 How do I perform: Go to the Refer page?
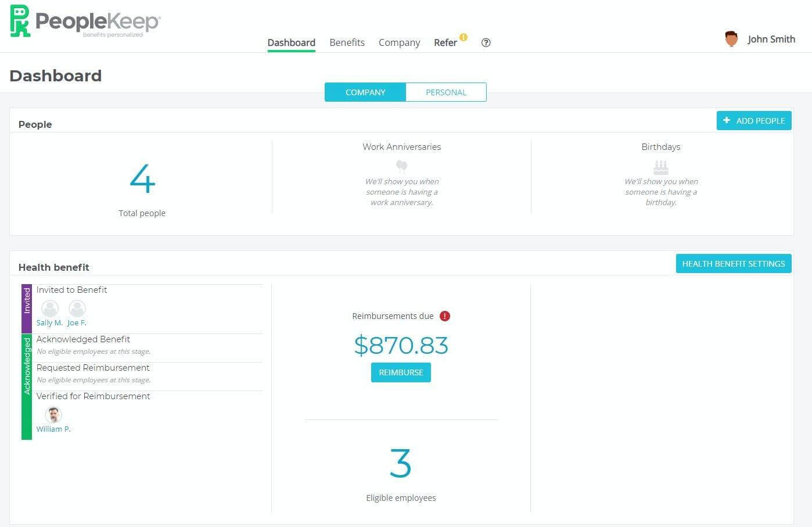tap(445, 42)
